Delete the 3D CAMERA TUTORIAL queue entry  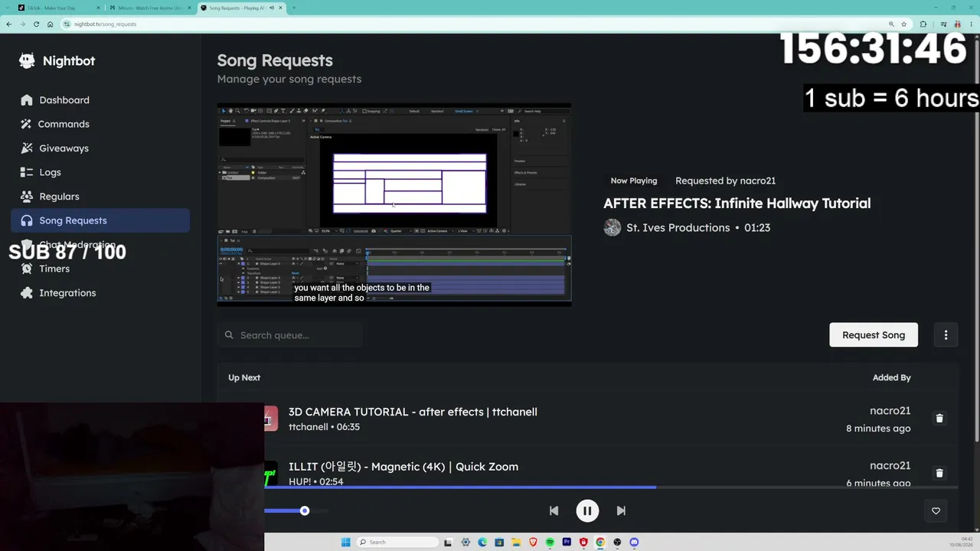tap(939, 419)
